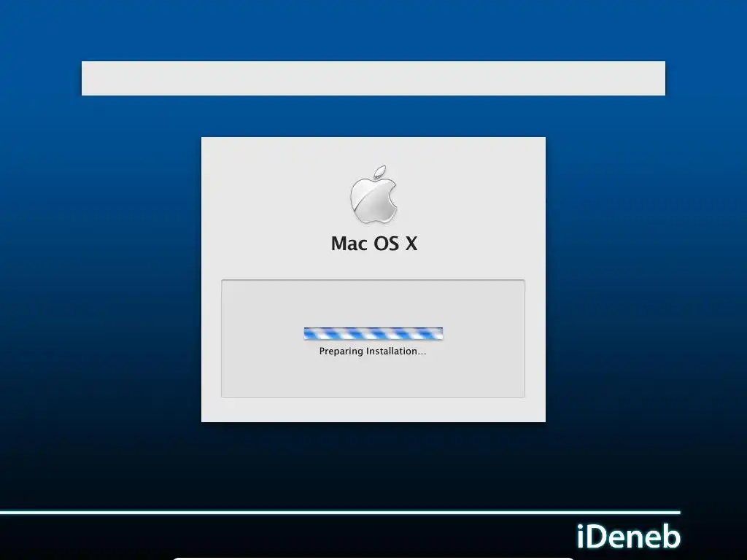Click the silver Apple logo
The width and height of the screenshot is (747, 560).
tap(373, 194)
